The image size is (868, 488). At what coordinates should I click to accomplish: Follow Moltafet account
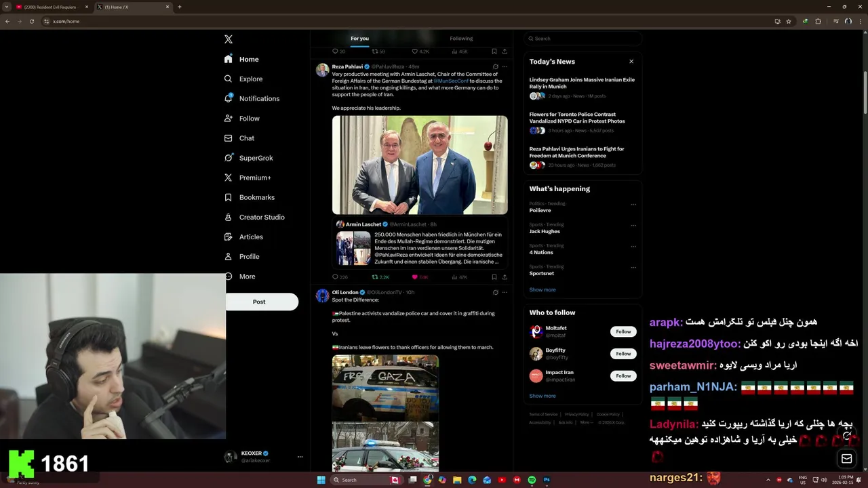[623, 331]
